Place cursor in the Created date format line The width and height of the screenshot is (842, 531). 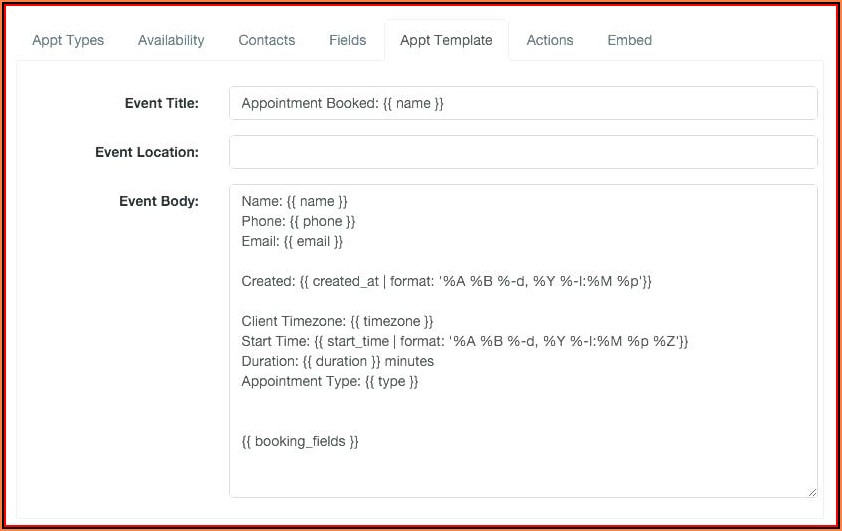446,281
